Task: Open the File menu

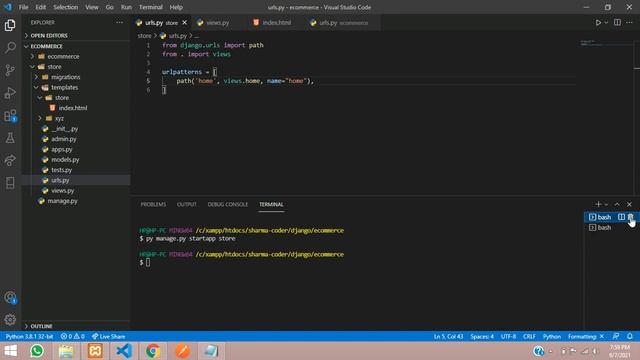Action: (23, 7)
